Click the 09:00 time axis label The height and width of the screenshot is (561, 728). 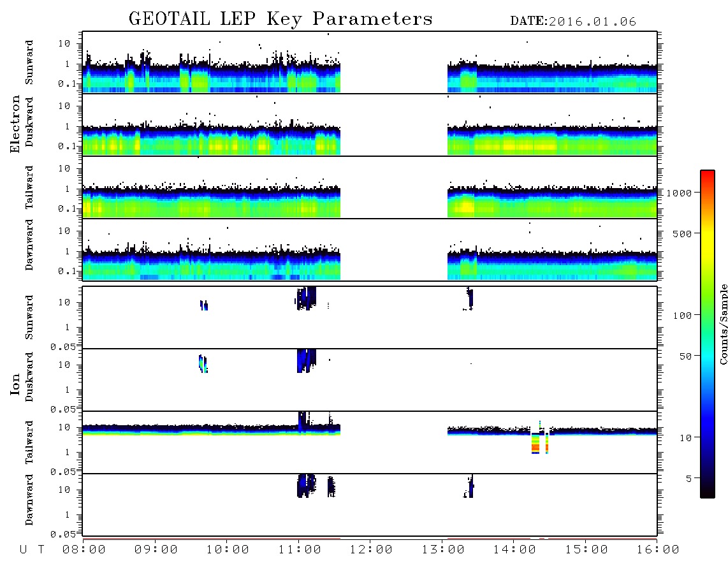[156, 550]
